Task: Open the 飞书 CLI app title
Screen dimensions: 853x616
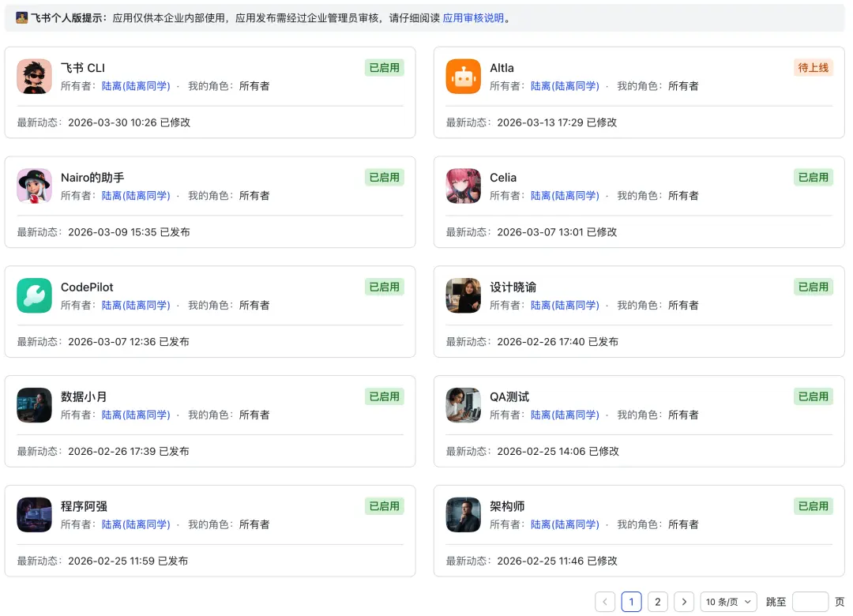Action: click(x=83, y=68)
